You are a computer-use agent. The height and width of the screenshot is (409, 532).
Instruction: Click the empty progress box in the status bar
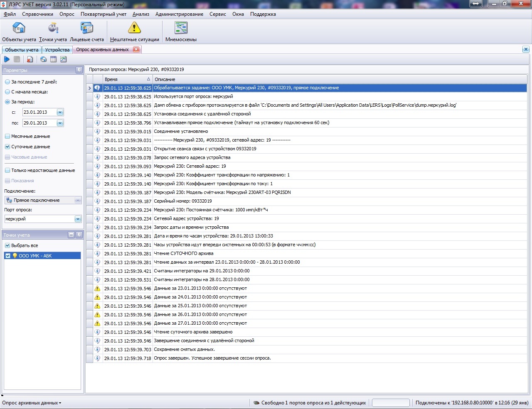(x=391, y=403)
